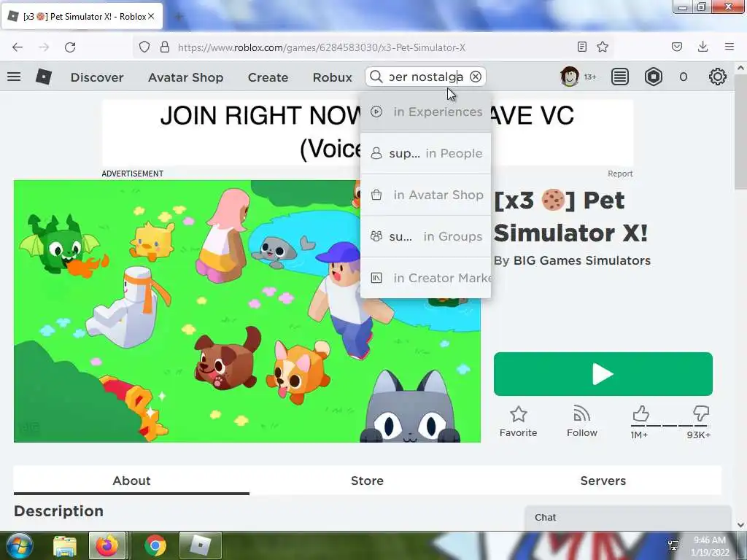Open the Firefox downloads icon
This screenshot has height=560, width=747.
click(703, 47)
